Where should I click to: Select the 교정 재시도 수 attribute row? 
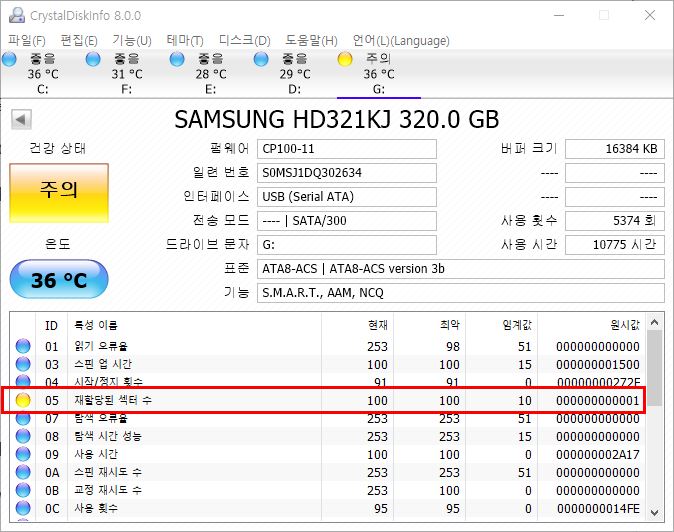[328, 491]
